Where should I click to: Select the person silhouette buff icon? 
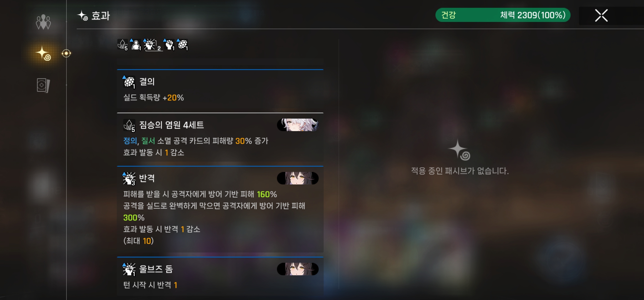click(136, 45)
